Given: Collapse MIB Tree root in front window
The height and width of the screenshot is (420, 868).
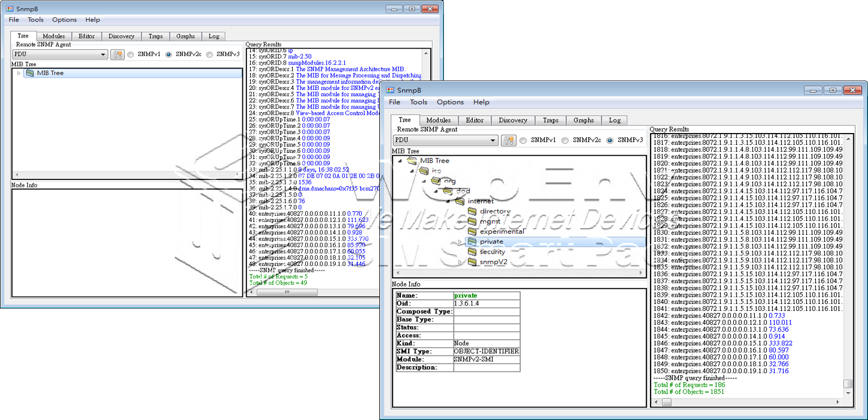Looking at the screenshot, I should [x=400, y=160].
